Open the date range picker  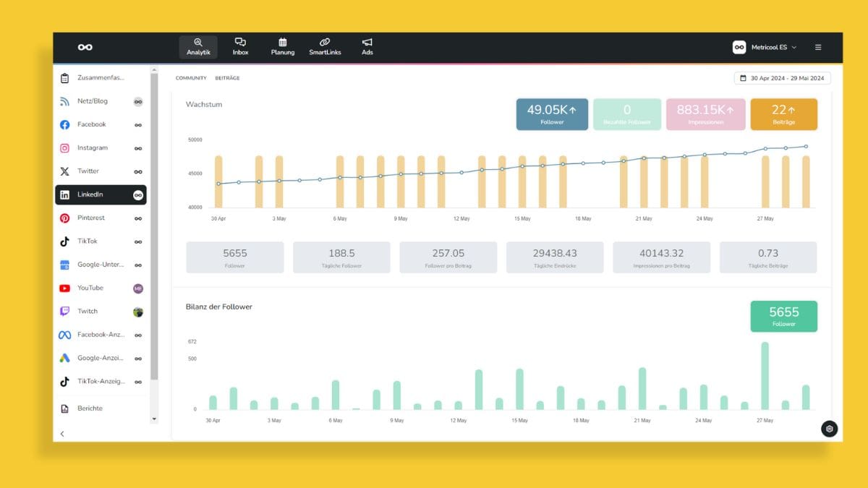[783, 78]
